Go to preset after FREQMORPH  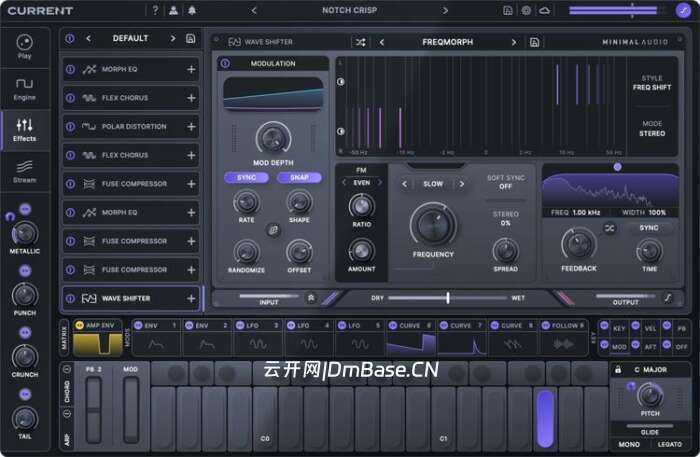click(514, 42)
